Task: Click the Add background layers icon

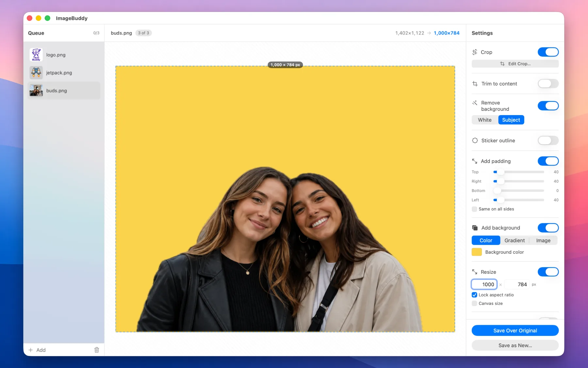Action: point(475,228)
